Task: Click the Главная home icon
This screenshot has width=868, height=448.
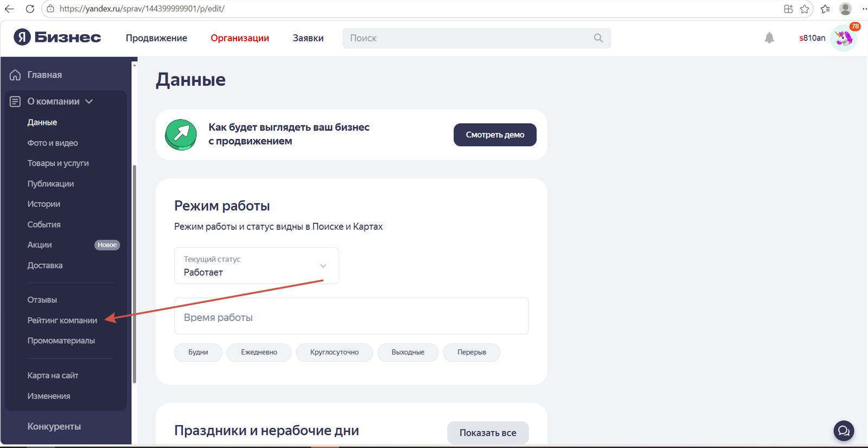Action: click(x=15, y=75)
